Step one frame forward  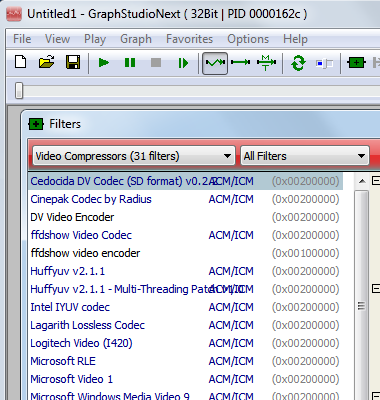tap(183, 63)
